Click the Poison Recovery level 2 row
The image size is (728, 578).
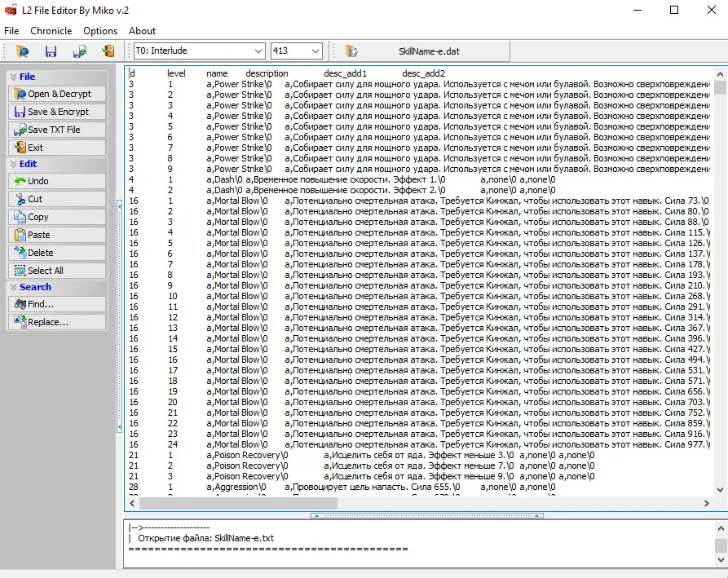point(362,465)
